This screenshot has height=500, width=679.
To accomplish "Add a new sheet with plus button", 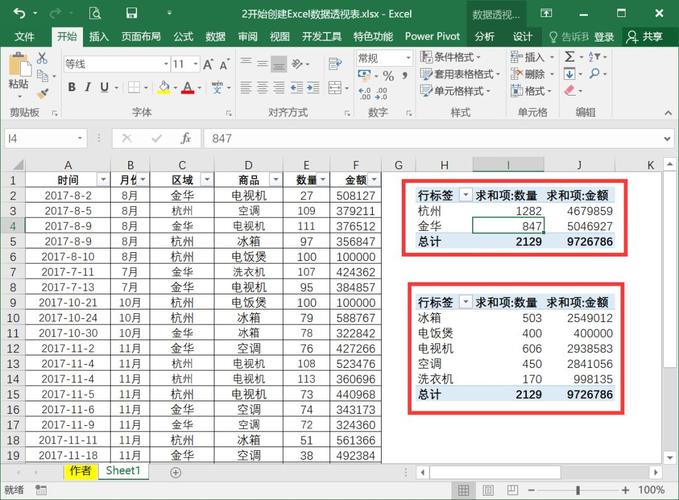I will click(x=175, y=472).
